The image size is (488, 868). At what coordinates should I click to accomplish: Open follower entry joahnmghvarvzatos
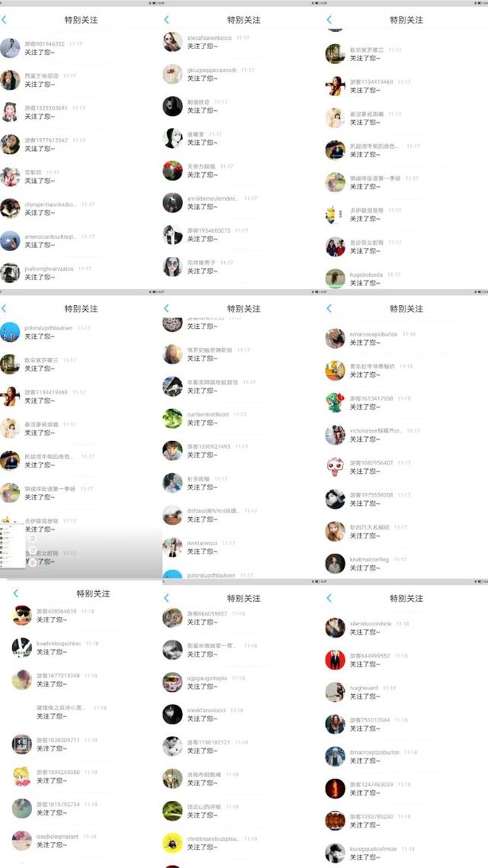[x=82, y=273]
